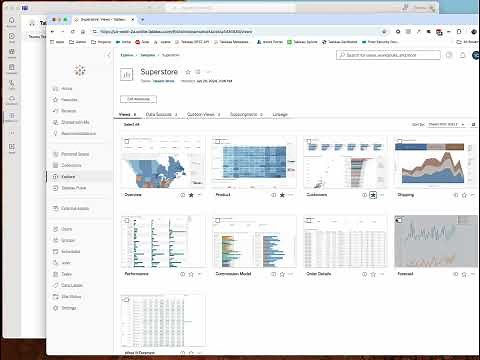480x360 pixels.
Task: Tick the checkbox on Overview thumbnail
Action: (127, 141)
